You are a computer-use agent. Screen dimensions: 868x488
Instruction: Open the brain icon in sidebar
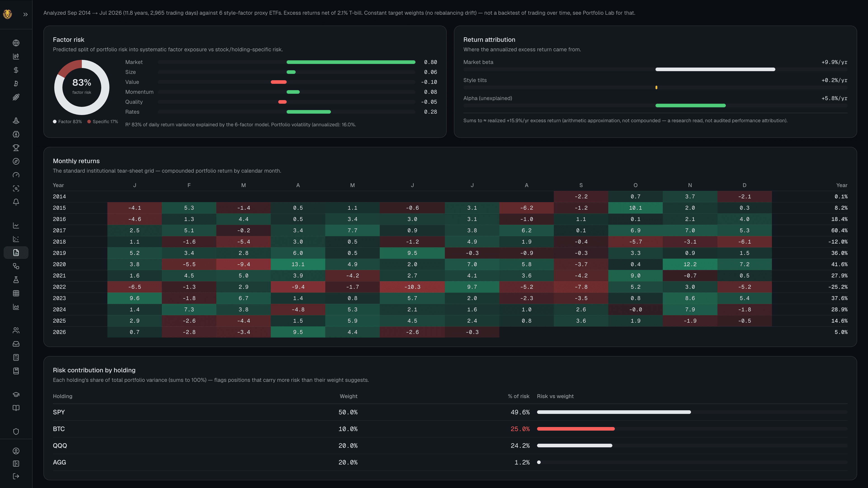(x=16, y=134)
